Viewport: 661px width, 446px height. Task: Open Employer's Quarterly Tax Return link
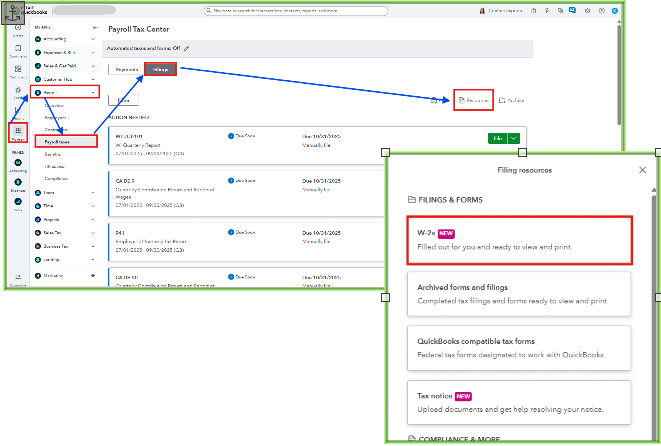[x=151, y=242]
